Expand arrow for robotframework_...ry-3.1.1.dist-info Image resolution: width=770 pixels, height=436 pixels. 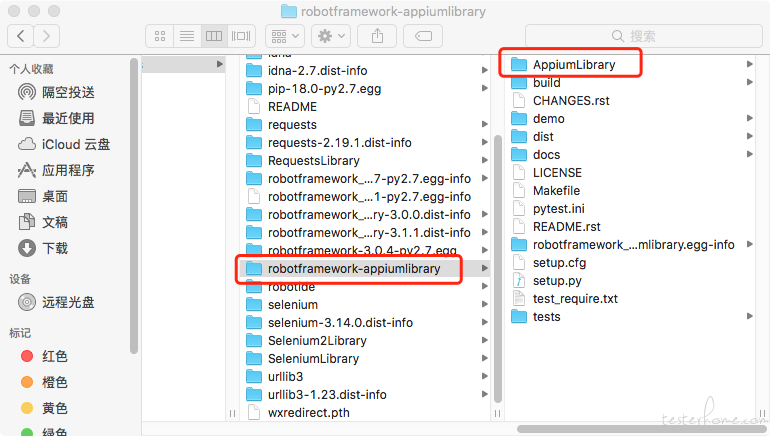coord(485,232)
